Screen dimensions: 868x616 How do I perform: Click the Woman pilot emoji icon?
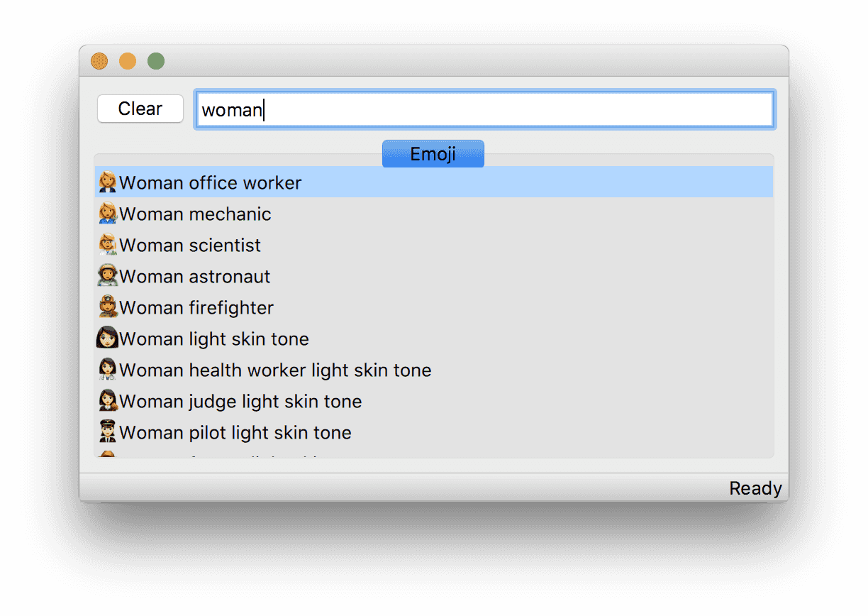click(x=107, y=432)
